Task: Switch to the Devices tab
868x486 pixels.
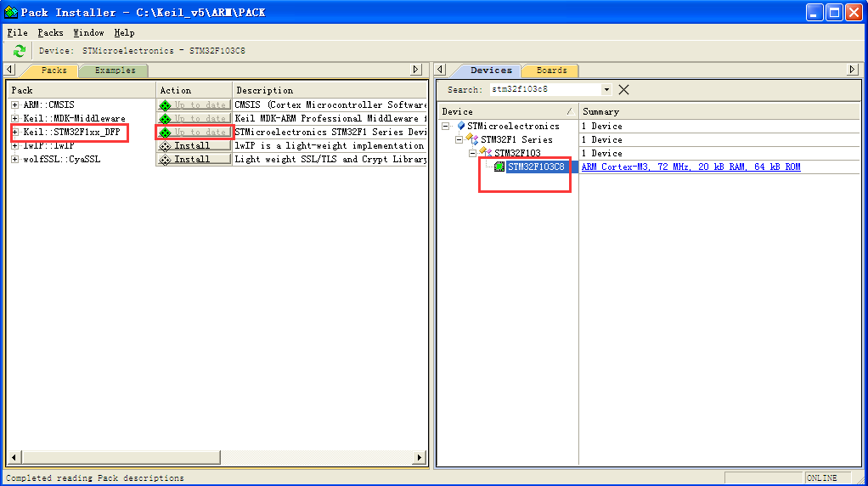Action: pos(491,71)
